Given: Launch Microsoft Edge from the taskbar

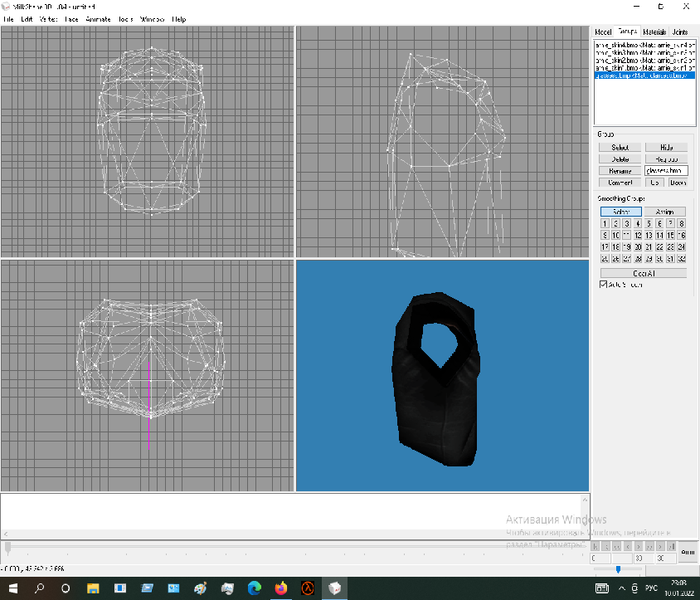Looking at the screenshot, I should [x=254, y=588].
